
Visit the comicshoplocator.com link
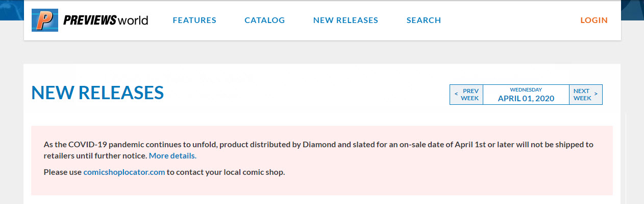coord(124,172)
